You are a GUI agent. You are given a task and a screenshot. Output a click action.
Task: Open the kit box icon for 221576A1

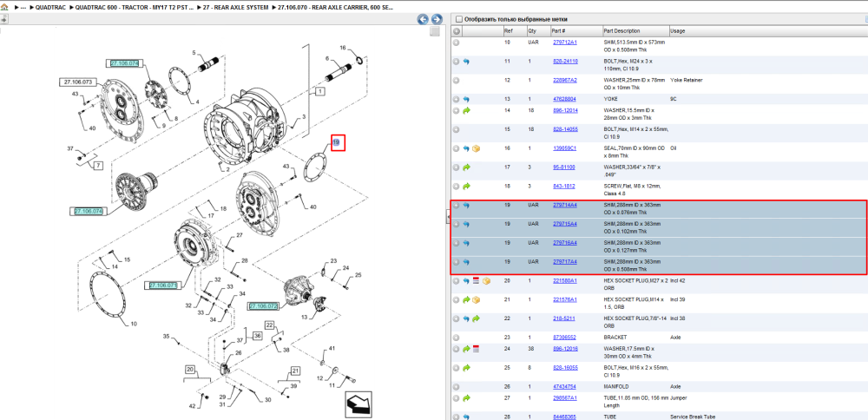click(x=476, y=300)
